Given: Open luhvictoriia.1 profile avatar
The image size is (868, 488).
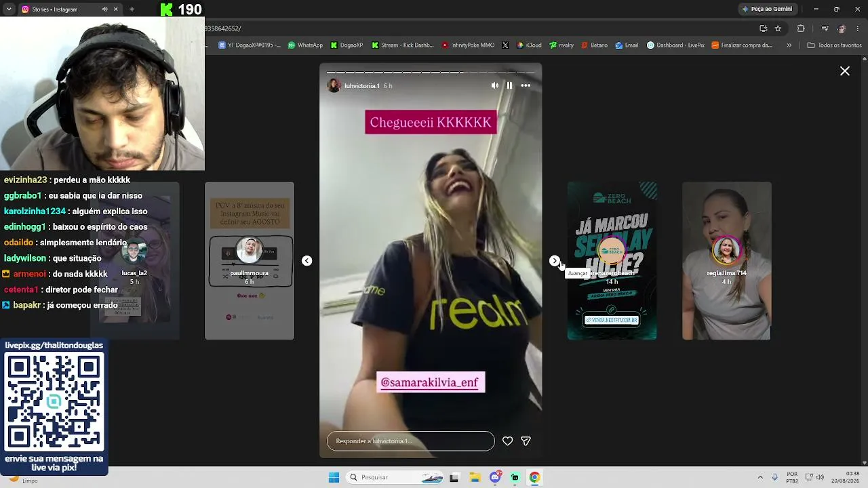Looking at the screenshot, I should [334, 85].
